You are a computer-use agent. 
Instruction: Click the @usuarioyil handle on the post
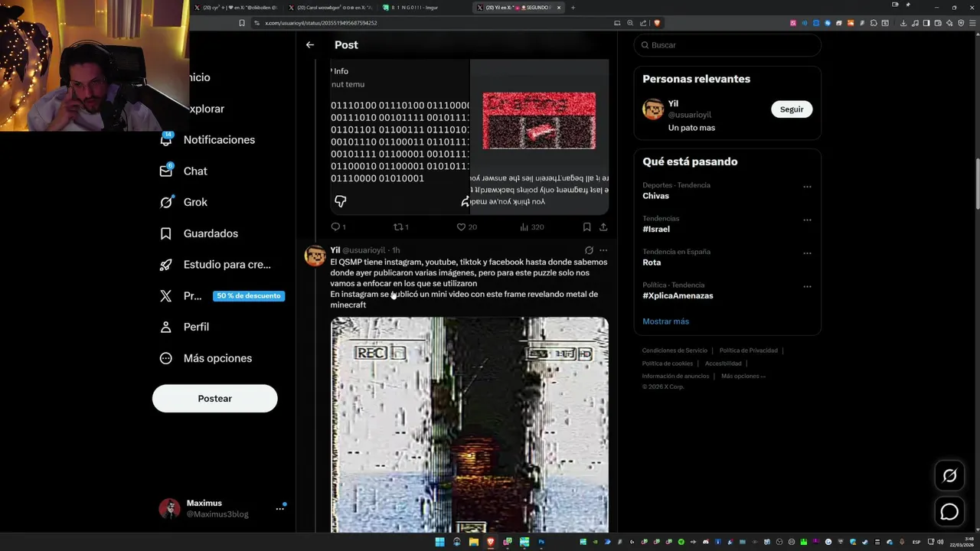point(364,250)
